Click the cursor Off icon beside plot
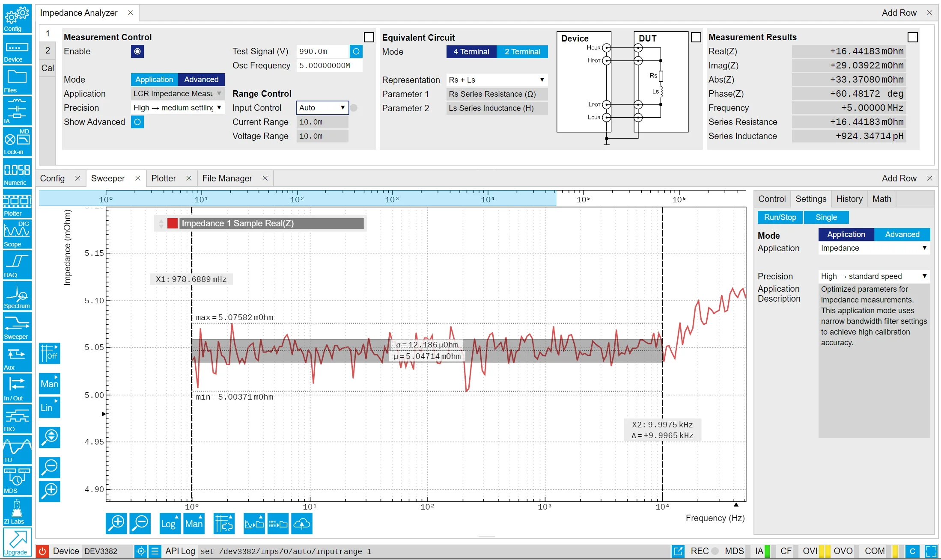The height and width of the screenshot is (560, 941). (50, 353)
